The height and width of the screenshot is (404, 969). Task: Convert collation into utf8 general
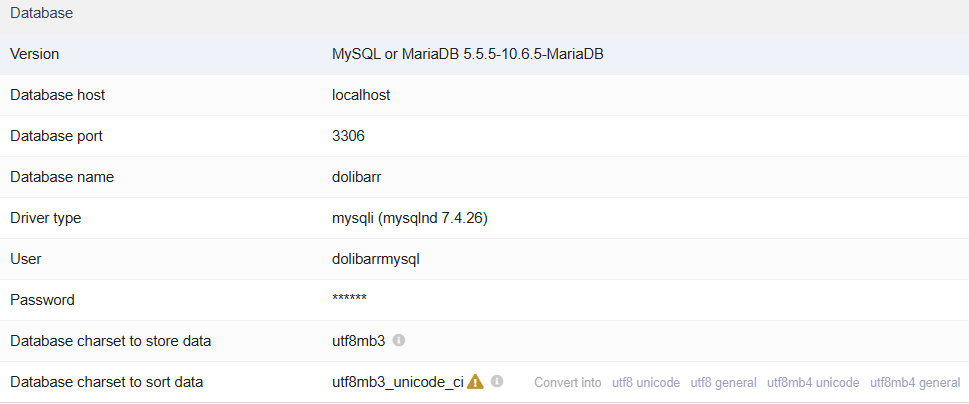point(724,382)
